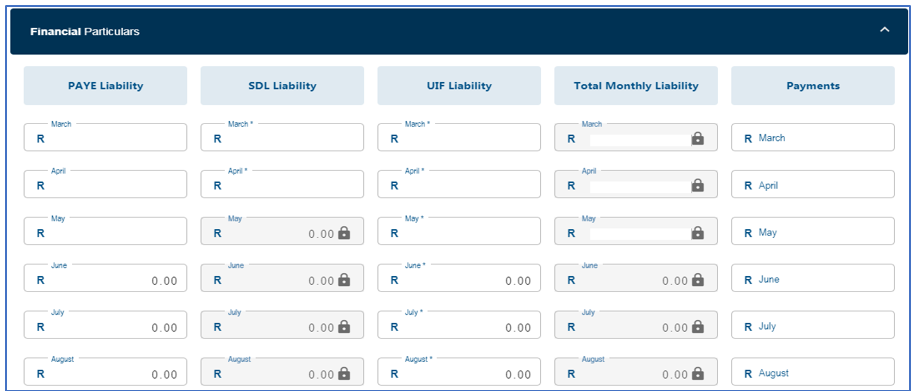Focus the May PAYE Liability field

click(105, 231)
